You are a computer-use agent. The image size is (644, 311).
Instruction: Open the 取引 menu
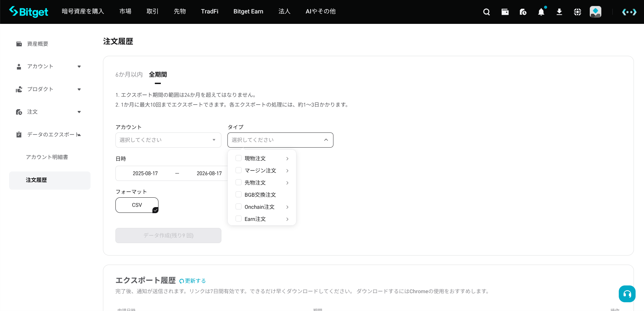coord(152,11)
